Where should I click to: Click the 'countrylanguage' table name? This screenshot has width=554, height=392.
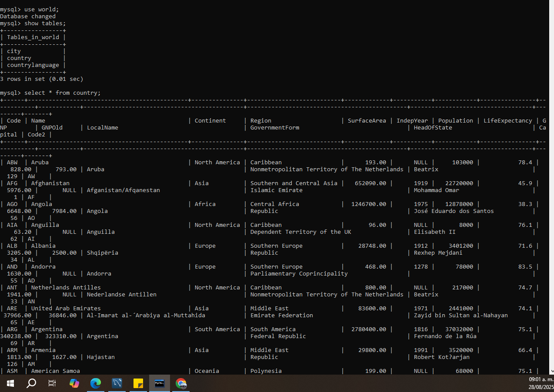tap(33, 65)
